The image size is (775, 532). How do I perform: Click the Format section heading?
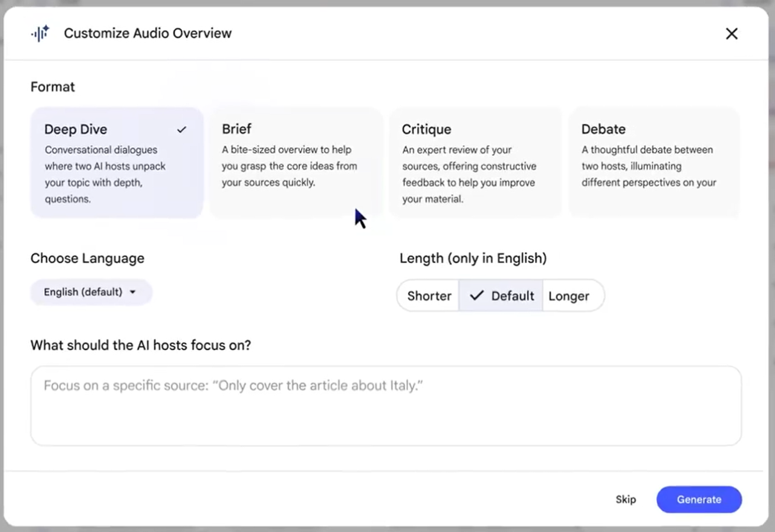click(x=53, y=87)
